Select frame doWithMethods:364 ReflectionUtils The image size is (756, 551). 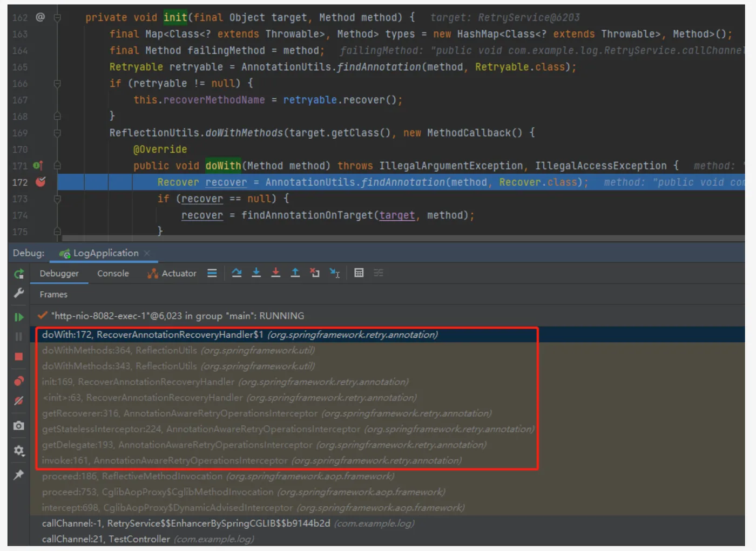[387, 350]
